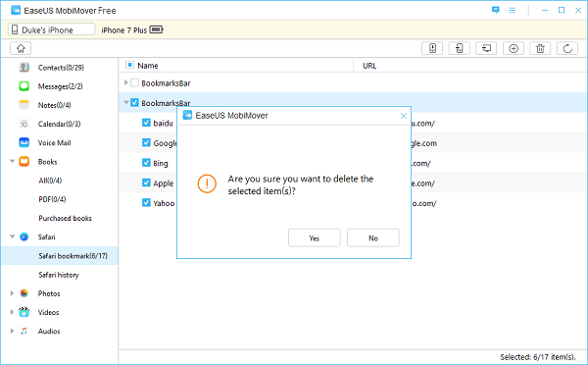This screenshot has height=365, width=588.
Task: Expand the Videos tree arrow
Action: [12, 312]
